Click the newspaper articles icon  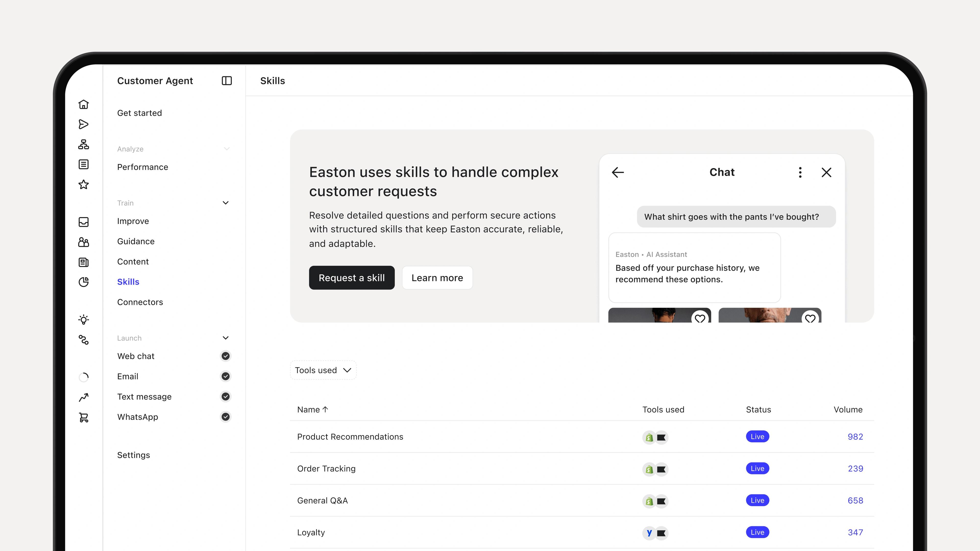point(84,262)
